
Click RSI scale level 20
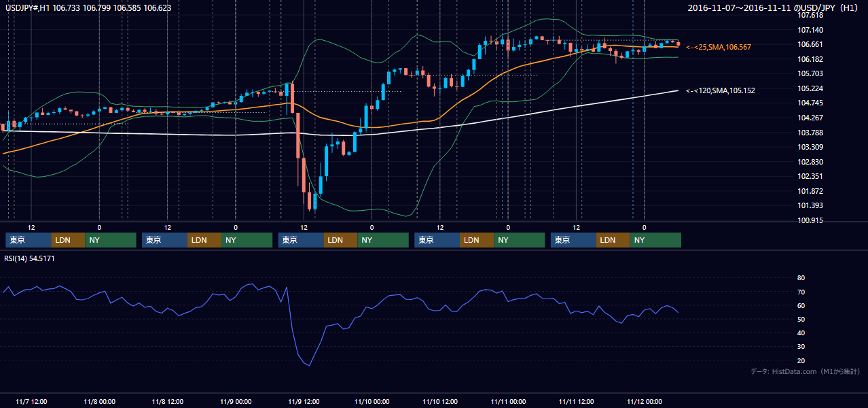[x=801, y=360]
